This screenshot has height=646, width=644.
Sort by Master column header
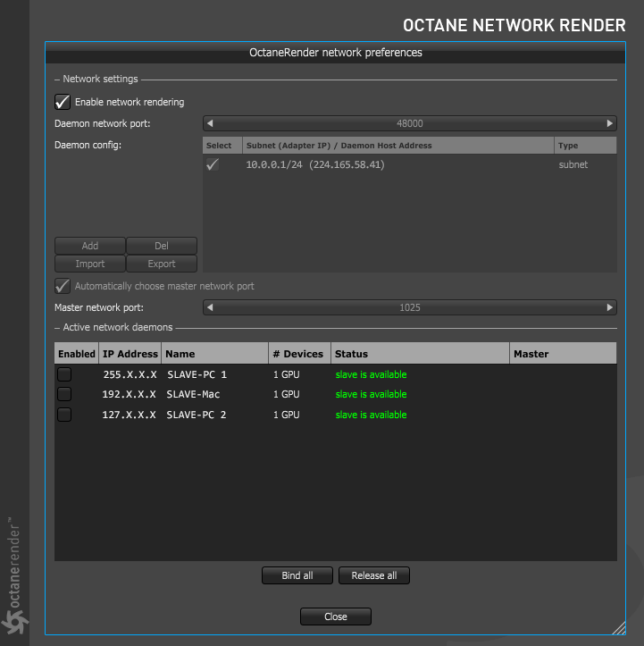564,354
